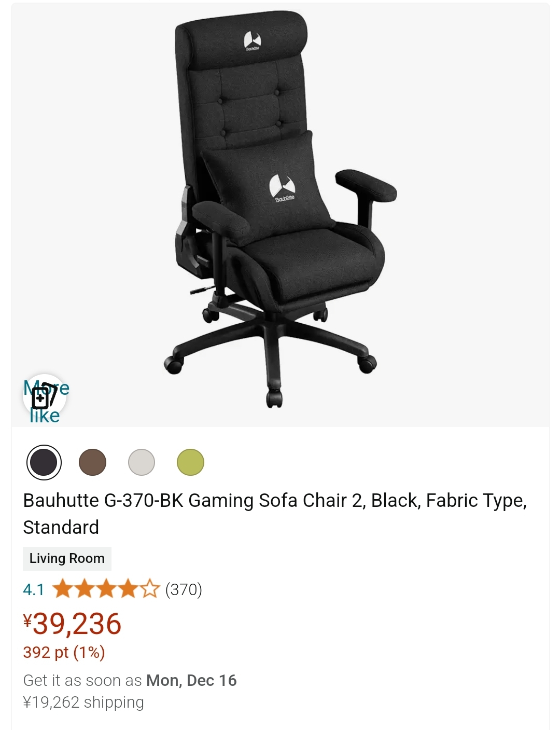Click the ¥19,262 shipping text
This screenshot has height=730, width=560.
pyautogui.click(x=83, y=702)
